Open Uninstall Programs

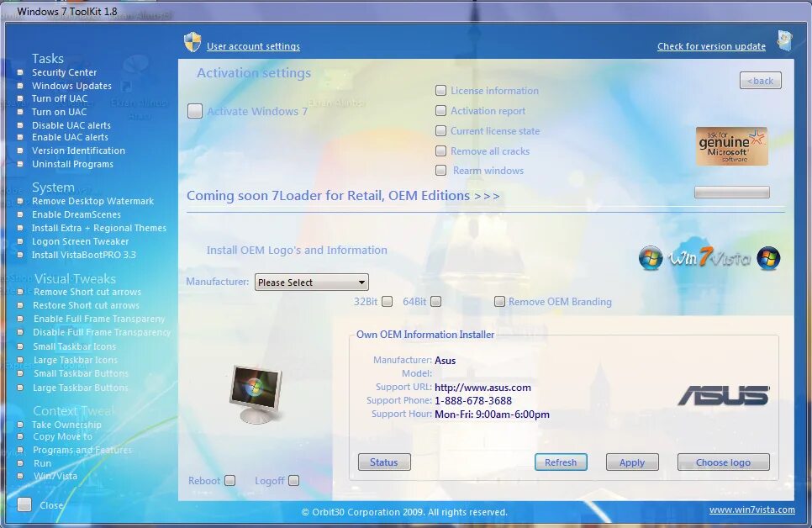pos(72,164)
